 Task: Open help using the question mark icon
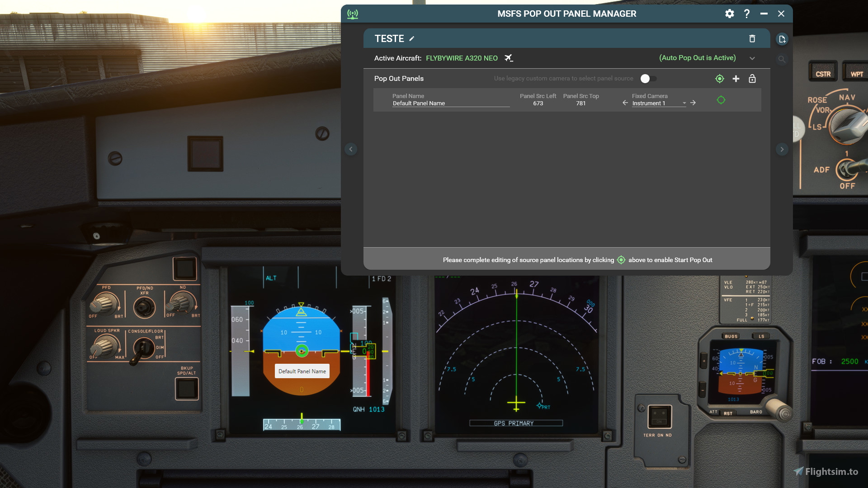tap(746, 14)
